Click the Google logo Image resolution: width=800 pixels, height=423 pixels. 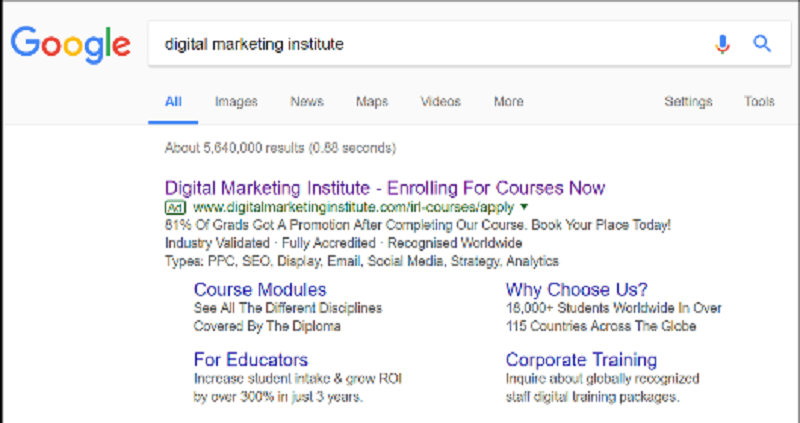pyautogui.click(x=71, y=44)
